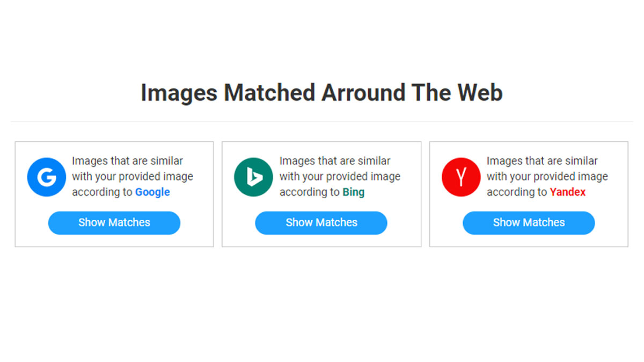The height and width of the screenshot is (362, 644).
Task: Click the description text in the Bing card
Action: [340, 176]
